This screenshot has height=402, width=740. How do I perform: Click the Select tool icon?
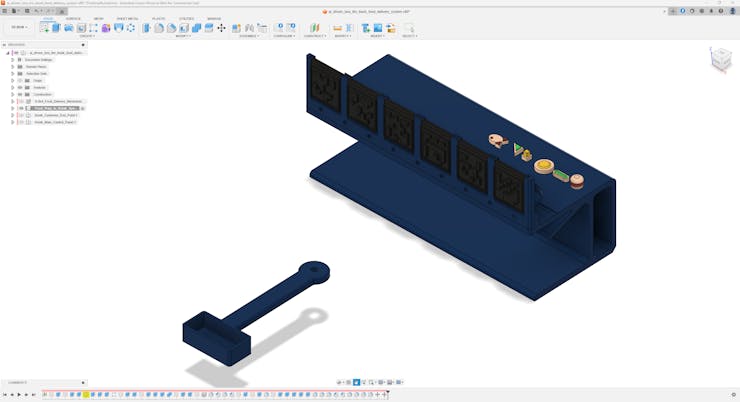(408, 28)
